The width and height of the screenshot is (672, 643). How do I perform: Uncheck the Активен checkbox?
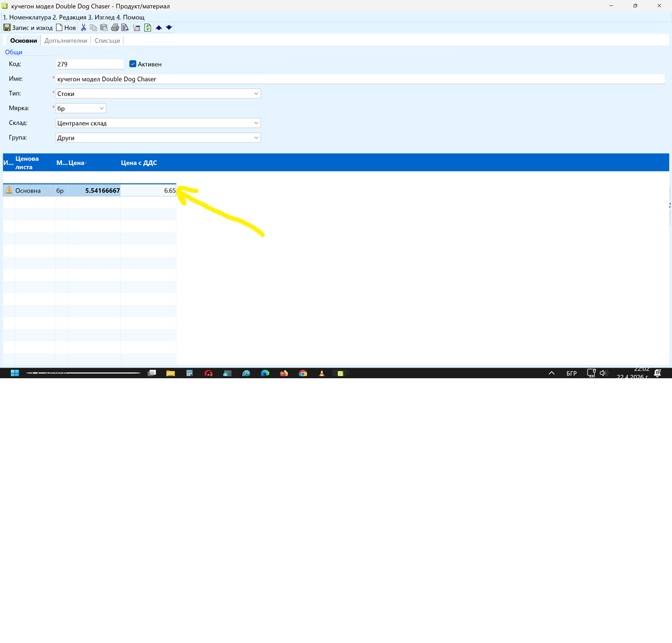133,64
